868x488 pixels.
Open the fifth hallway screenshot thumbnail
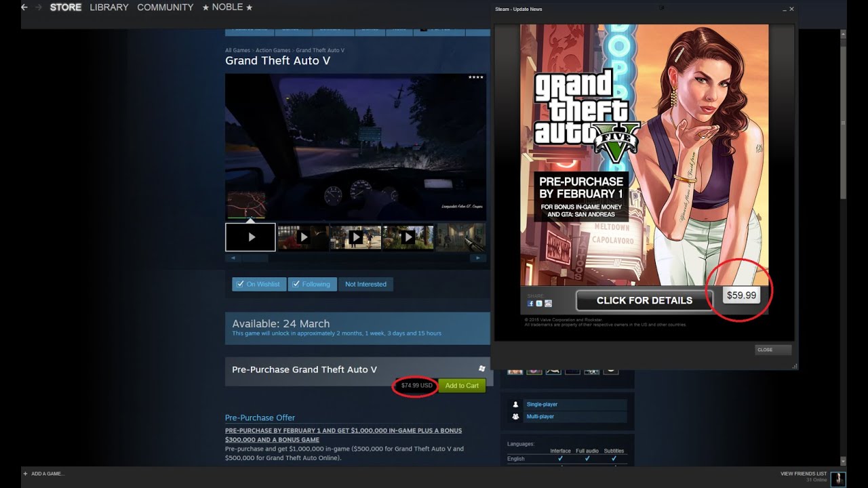(460, 237)
